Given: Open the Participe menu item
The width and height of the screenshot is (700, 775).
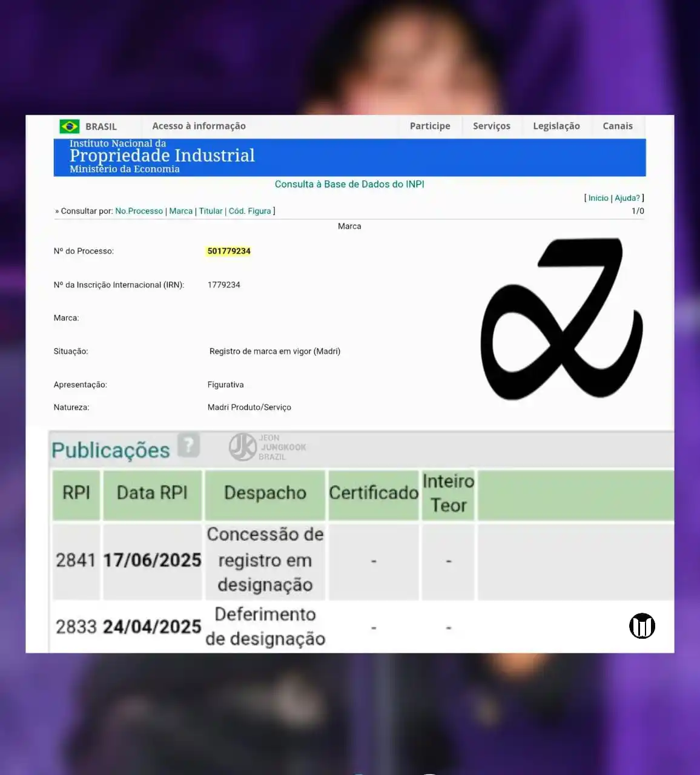Looking at the screenshot, I should [x=430, y=126].
